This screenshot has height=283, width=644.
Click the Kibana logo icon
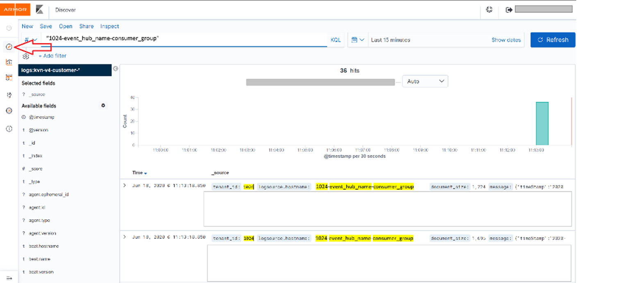tap(39, 9)
